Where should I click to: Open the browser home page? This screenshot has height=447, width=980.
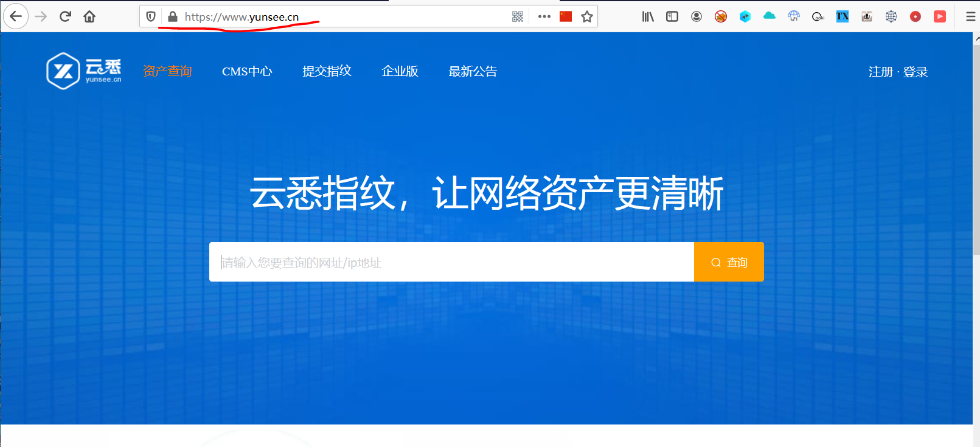tap(89, 16)
